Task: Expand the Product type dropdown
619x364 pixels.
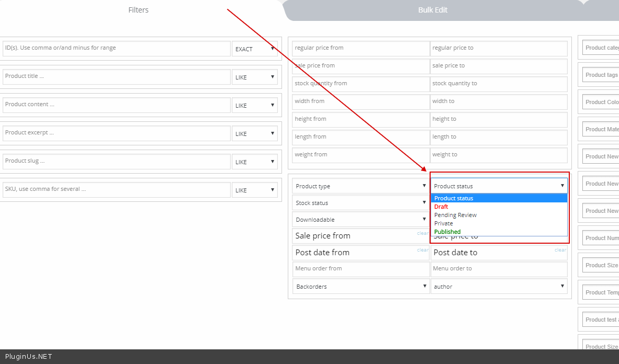Action: coord(361,186)
